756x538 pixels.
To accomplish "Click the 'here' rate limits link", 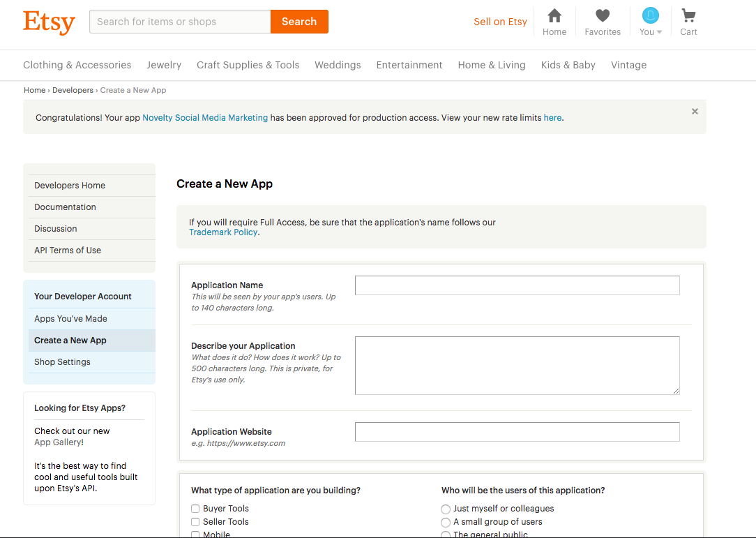I will [552, 118].
